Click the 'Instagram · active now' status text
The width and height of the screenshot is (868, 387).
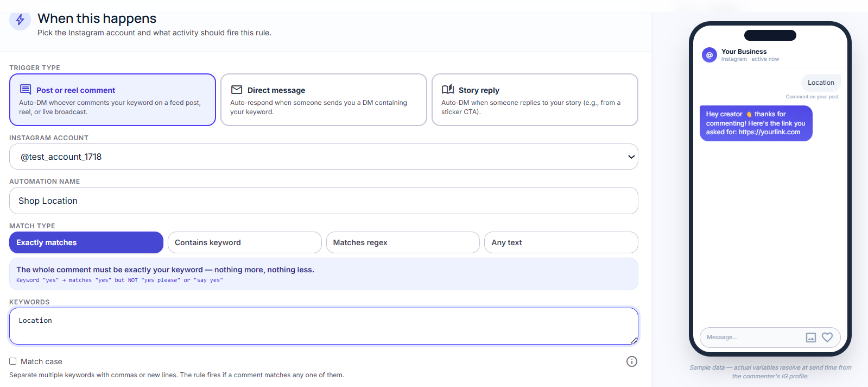tap(750, 59)
